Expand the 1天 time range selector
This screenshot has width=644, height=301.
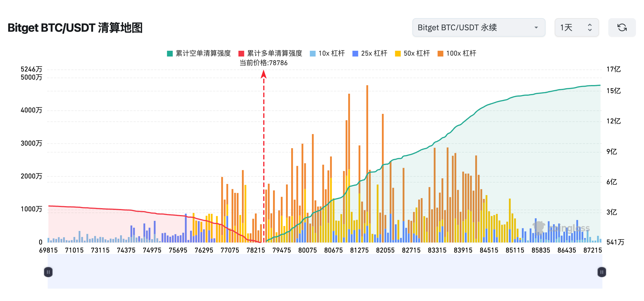click(576, 28)
